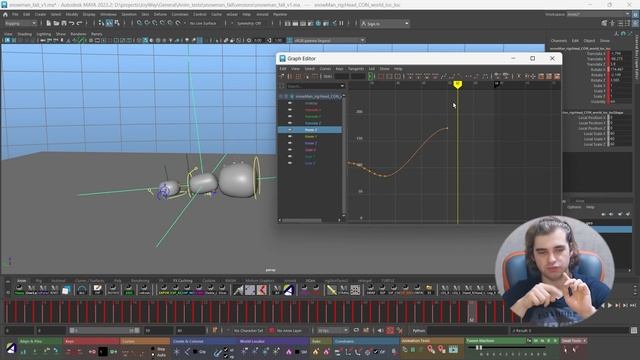Open the viewport view transform dropdown
The height and width of the screenshot is (360, 640).
coord(329,40)
